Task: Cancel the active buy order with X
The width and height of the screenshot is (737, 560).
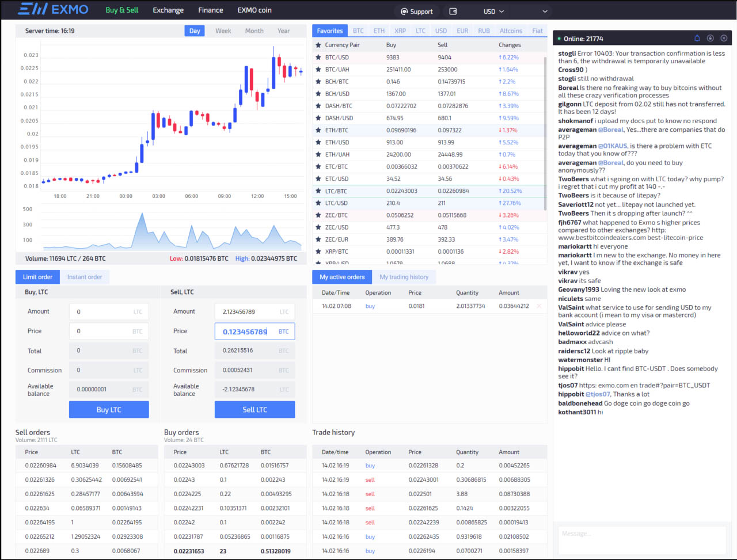Action: tap(539, 306)
